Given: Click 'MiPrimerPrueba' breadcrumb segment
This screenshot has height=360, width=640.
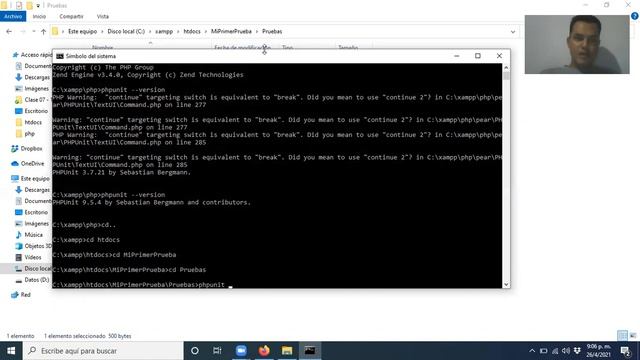Looking at the screenshot, I should (231, 31).
